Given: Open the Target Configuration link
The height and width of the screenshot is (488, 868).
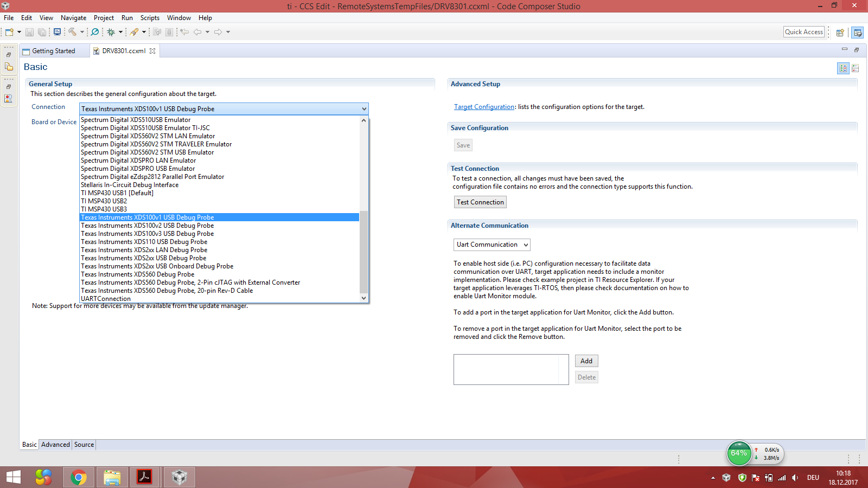Looking at the screenshot, I should [x=484, y=107].
